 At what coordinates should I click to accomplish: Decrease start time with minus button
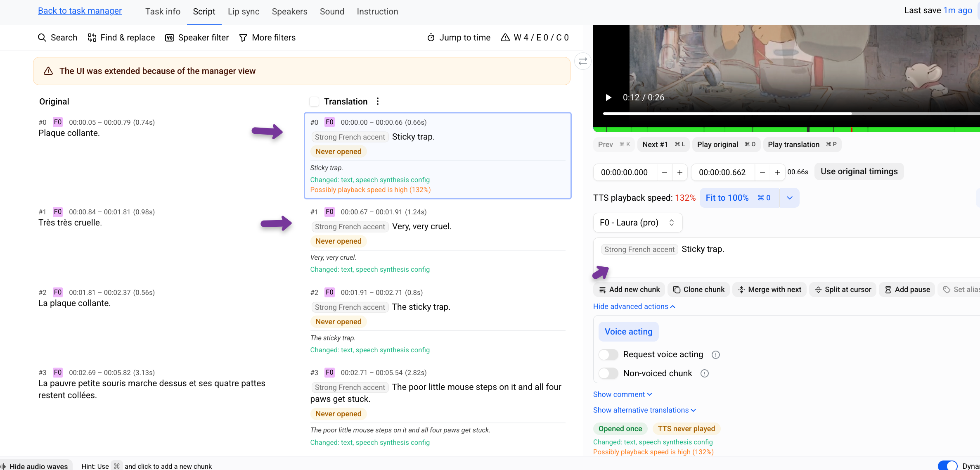click(x=664, y=172)
